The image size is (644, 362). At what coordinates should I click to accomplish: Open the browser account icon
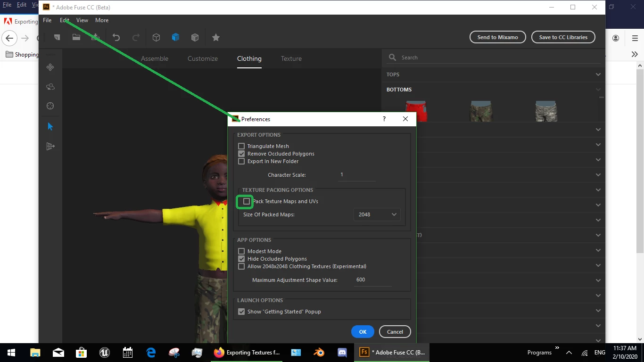point(616,38)
